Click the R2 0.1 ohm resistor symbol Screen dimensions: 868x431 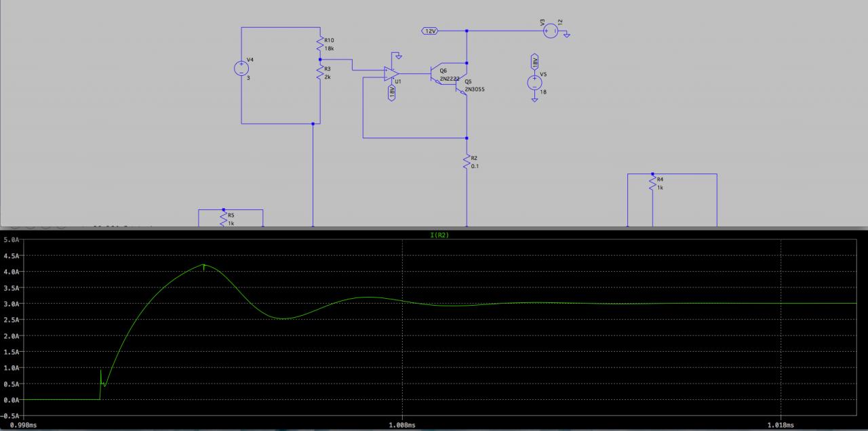click(467, 161)
